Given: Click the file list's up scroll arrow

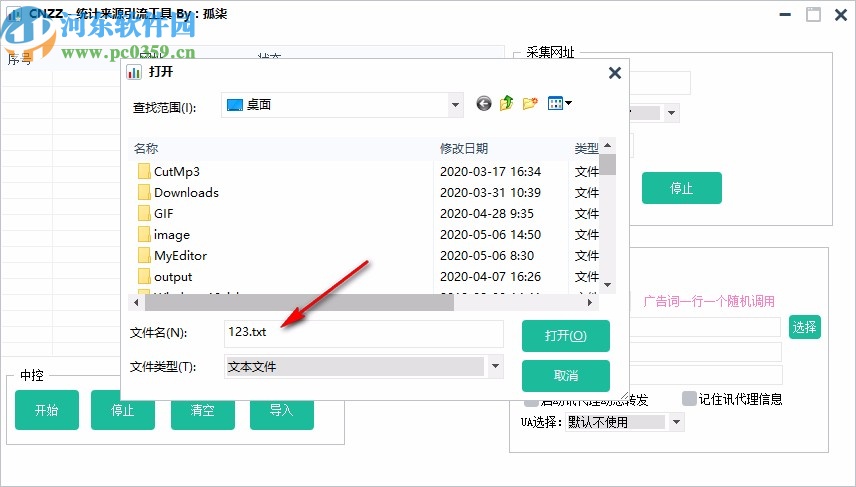Looking at the screenshot, I should [x=607, y=146].
